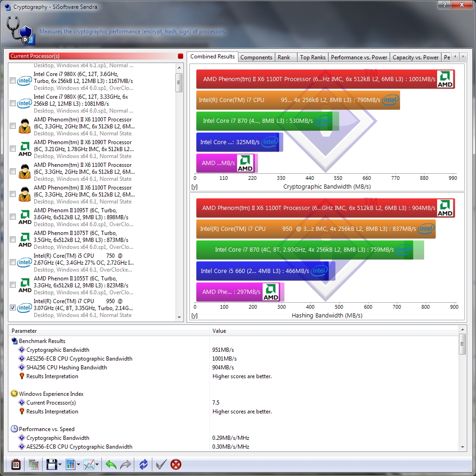Click the floppy disk save icon

point(51,464)
